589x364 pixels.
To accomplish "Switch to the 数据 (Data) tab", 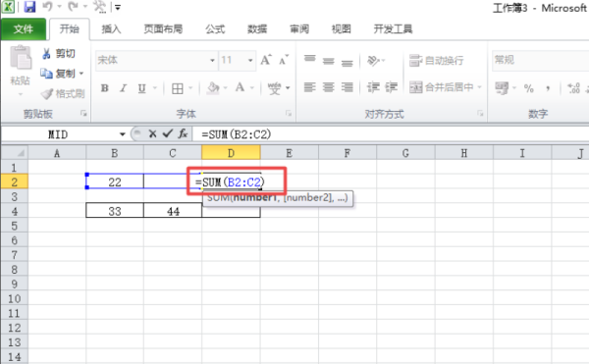I will [x=257, y=28].
